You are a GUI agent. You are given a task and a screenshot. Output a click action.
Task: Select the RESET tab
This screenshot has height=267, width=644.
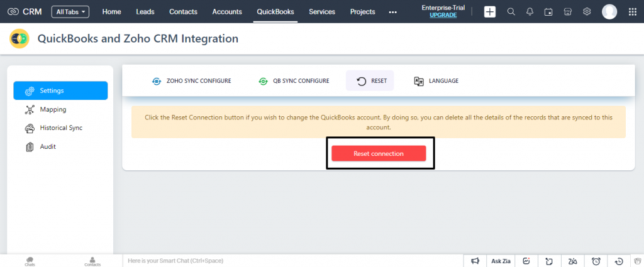pos(370,81)
